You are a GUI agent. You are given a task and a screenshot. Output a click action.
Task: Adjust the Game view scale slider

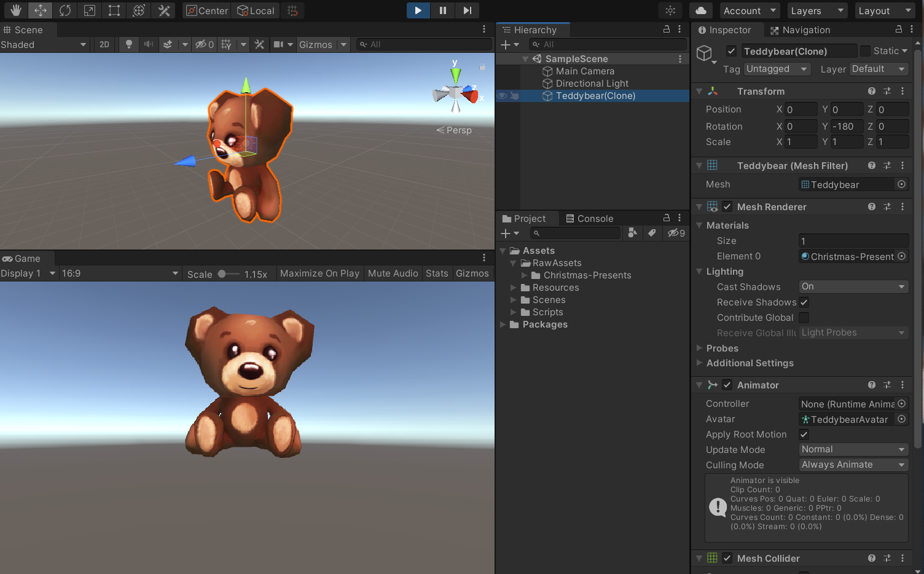[222, 273]
